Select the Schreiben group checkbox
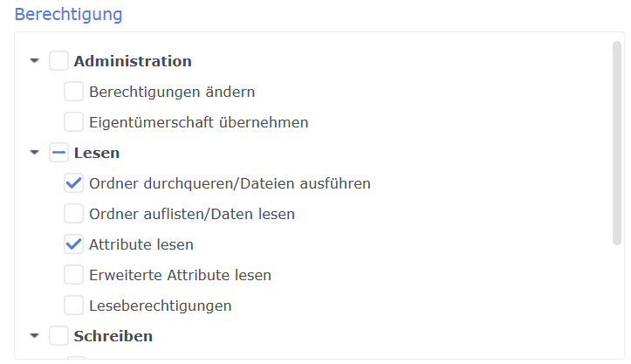 (x=58, y=336)
